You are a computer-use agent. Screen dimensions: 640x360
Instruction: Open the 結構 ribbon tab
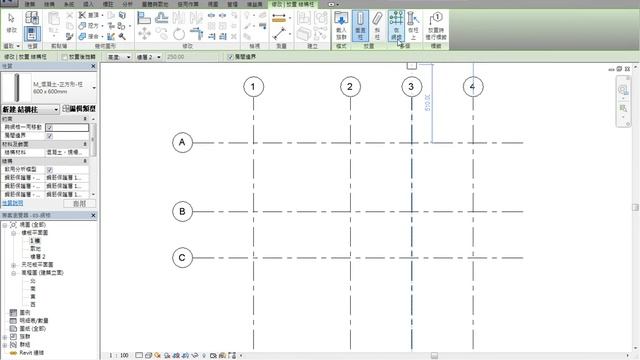(49, 4)
